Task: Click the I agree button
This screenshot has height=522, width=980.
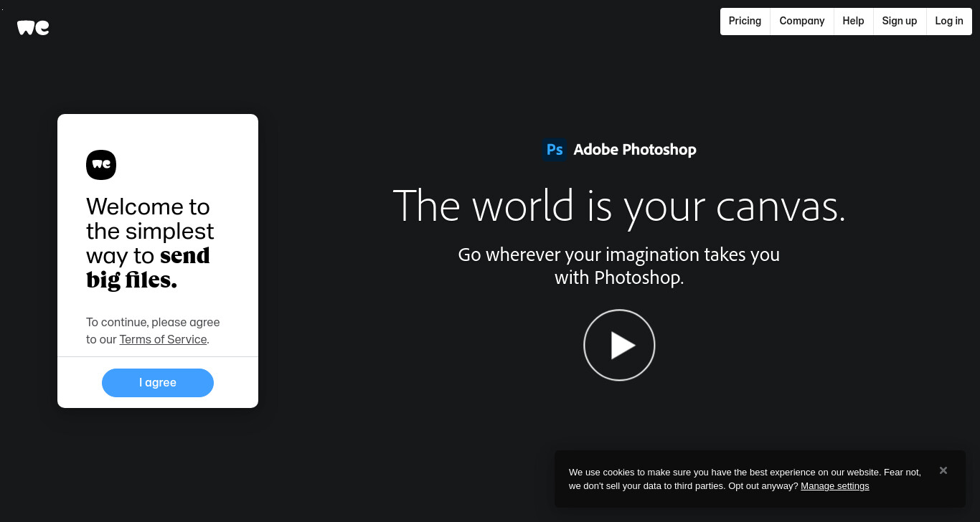Action: [158, 382]
